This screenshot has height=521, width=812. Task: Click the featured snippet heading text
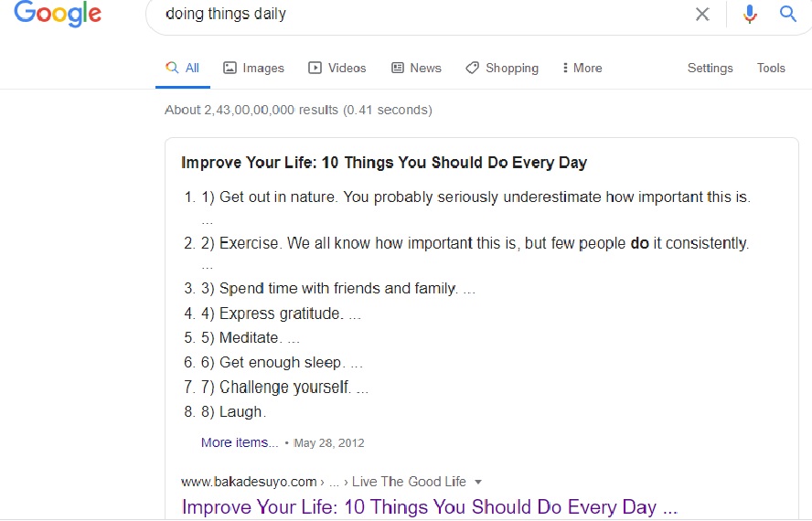(x=384, y=163)
